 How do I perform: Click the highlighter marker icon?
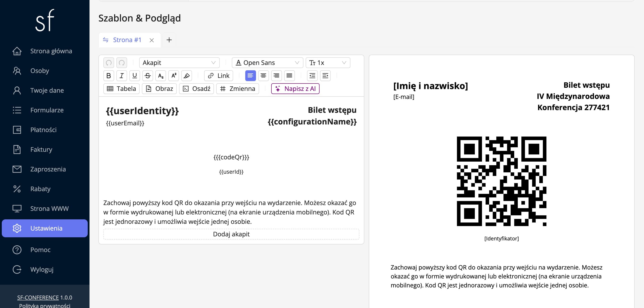(x=187, y=75)
